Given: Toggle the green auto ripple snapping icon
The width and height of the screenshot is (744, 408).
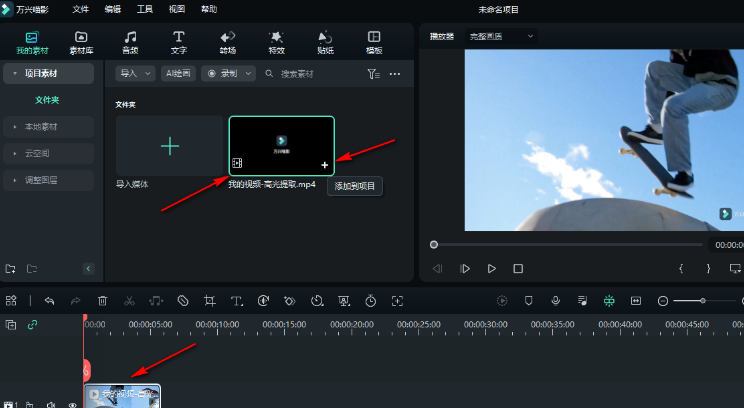Looking at the screenshot, I should 609,301.
